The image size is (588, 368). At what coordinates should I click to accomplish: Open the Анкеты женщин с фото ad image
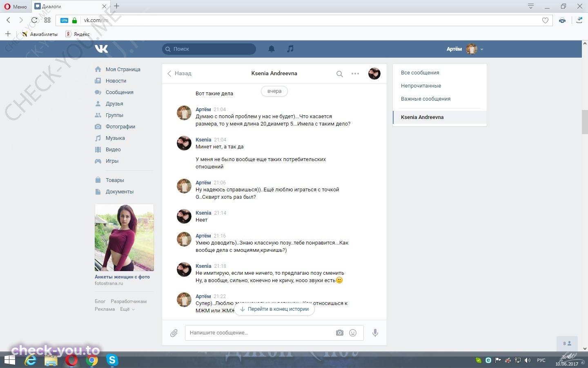click(x=124, y=238)
